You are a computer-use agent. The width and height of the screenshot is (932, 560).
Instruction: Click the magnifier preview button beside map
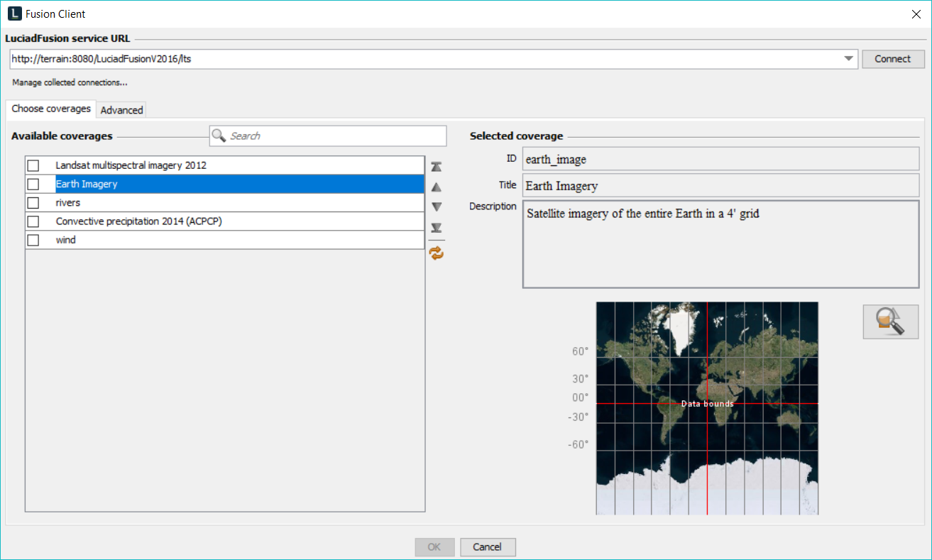point(891,322)
